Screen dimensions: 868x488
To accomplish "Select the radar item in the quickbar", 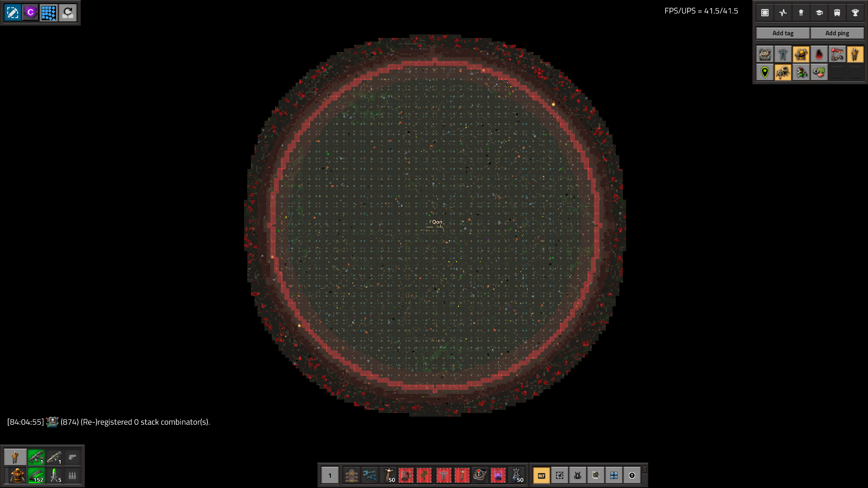I will [480, 475].
